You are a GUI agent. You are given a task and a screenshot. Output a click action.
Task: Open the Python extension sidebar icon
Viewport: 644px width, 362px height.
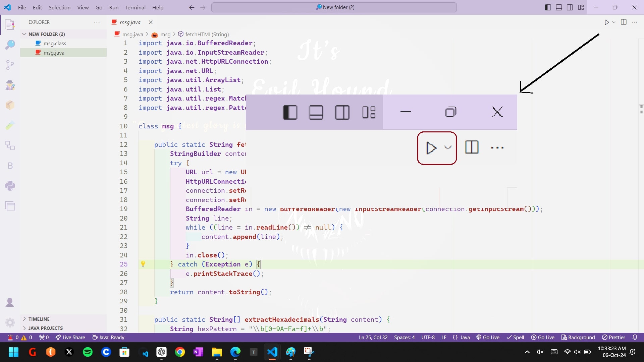click(x=10, y=186)
